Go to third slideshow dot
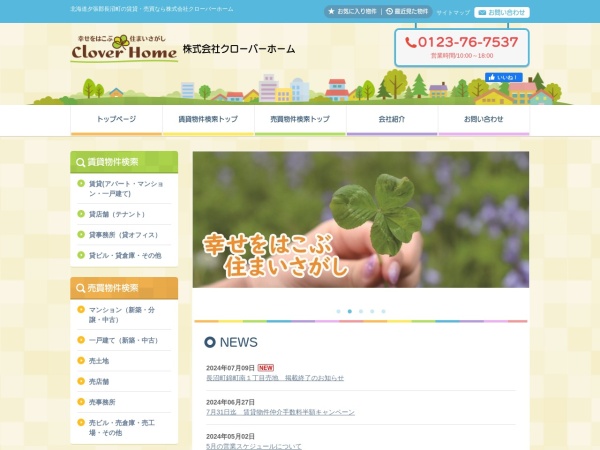Viewport: 600px width, 450px height. (x=361, y=311)
